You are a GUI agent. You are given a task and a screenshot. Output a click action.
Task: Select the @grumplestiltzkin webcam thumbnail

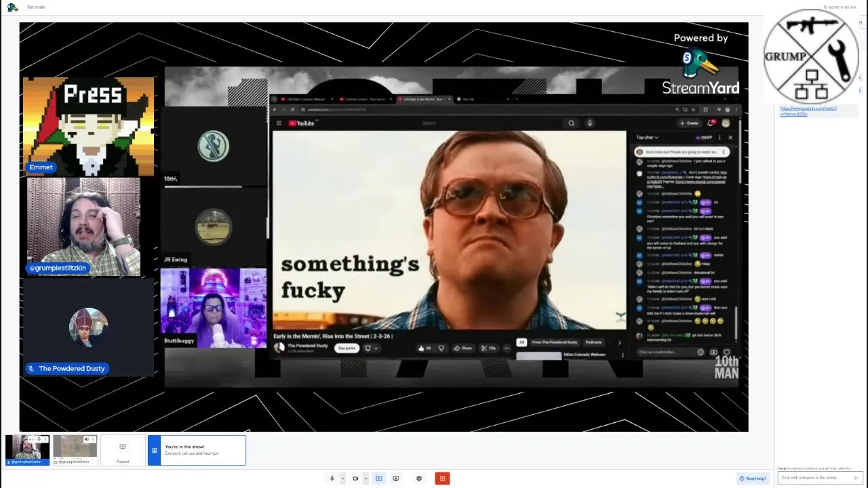pyautogui.click(x=27, y=450)
